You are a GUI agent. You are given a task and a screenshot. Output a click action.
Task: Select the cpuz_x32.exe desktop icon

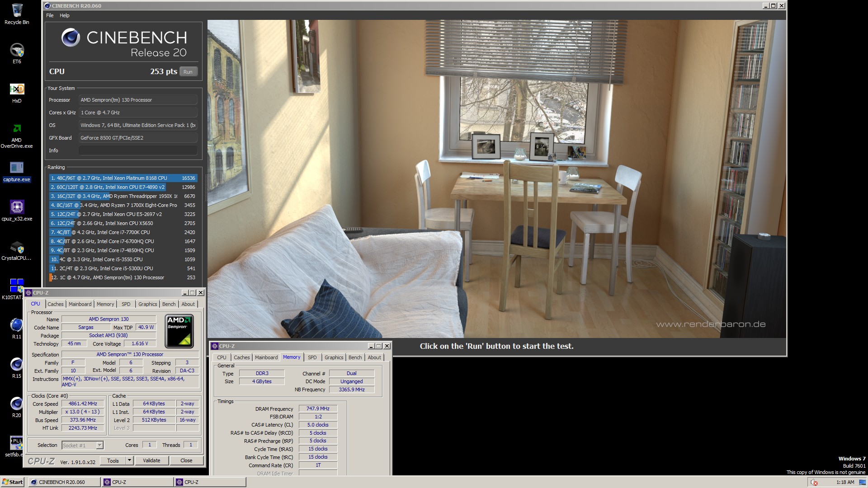point(17,211)
